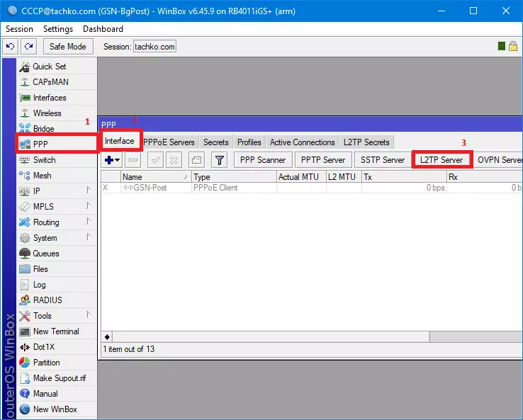
Task: Expand the IP submenu
Action: point(57,191)
